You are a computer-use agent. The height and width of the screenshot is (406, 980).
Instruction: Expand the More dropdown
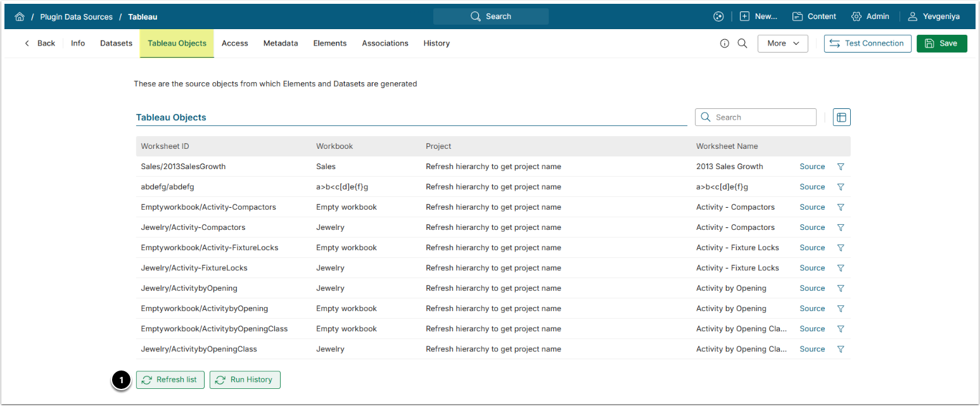(782, 44)
